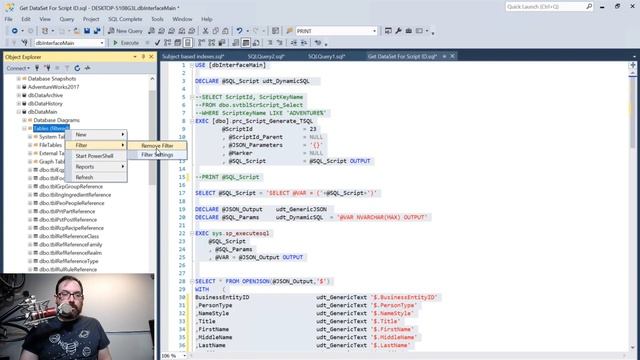The height and width of the screenshot is (360, 640).
Task: Click the Paste clipboard icon
Action: (225, 31)
